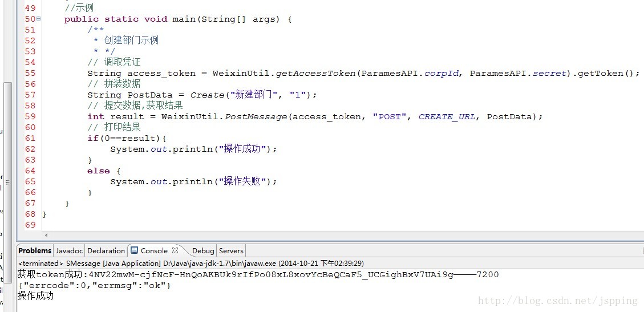
Task: Click the errcode JSON console output line
Action: (94, 285)
